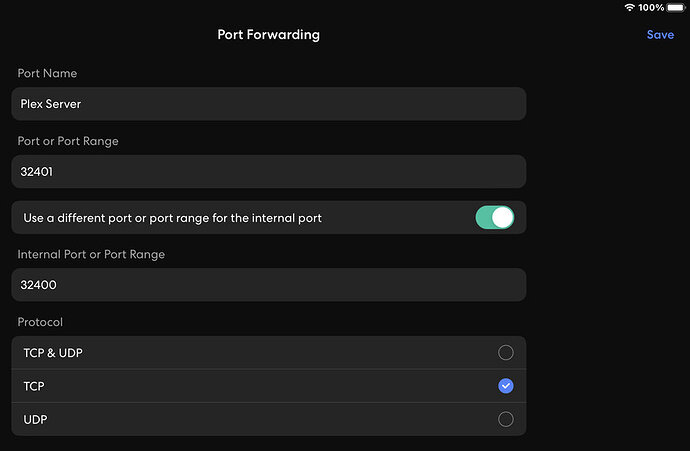Viewport: 690px width, 451px height.
Task: Click the TCP protocol row label
Action: pos(32,386)
